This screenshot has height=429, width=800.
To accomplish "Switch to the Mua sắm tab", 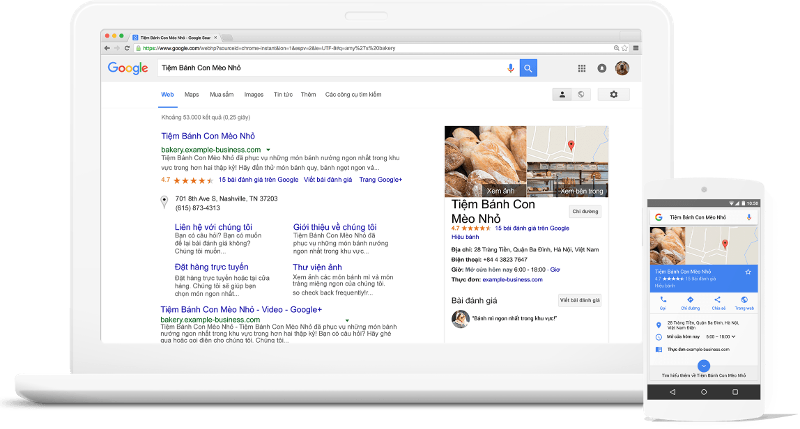I will tap(221, 94).
